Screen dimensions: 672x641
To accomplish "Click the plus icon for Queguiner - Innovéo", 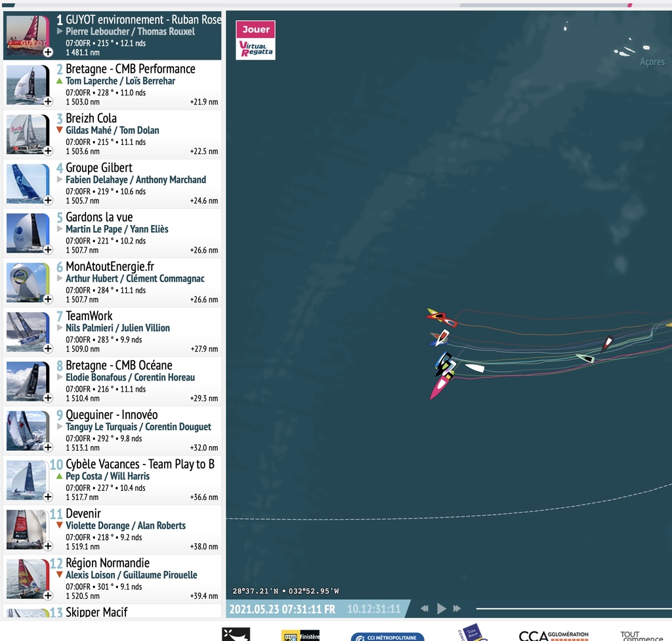I will 48,447.
